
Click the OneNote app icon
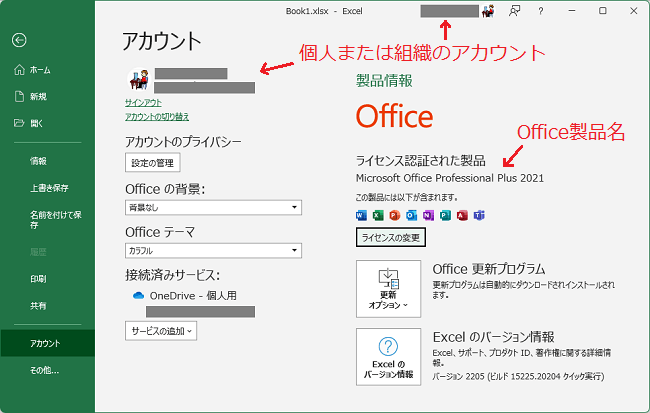pos(428,215)
